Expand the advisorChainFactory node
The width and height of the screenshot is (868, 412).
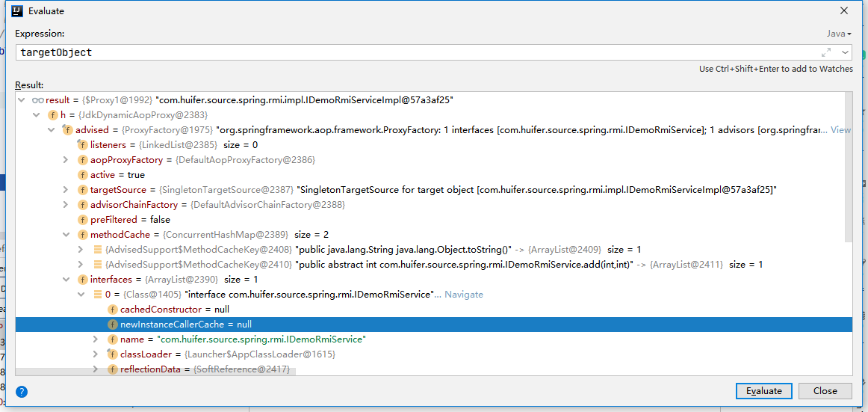click(66, 205)
